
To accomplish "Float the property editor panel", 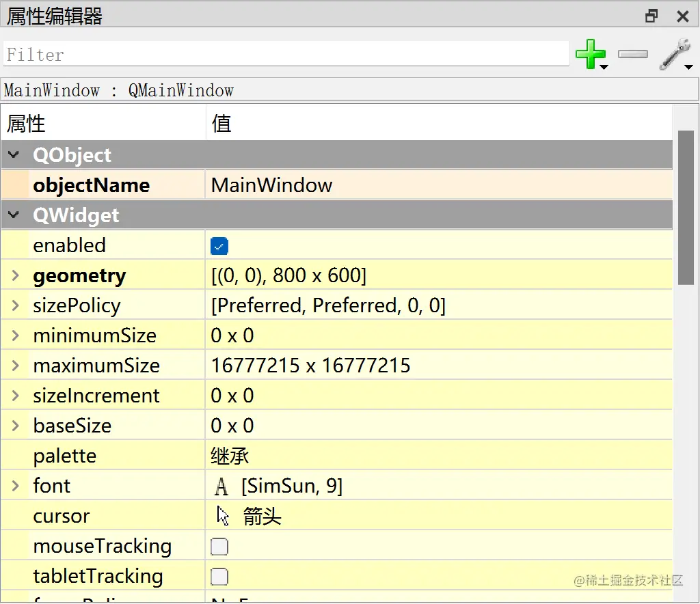I will click(x=651, y=16).
